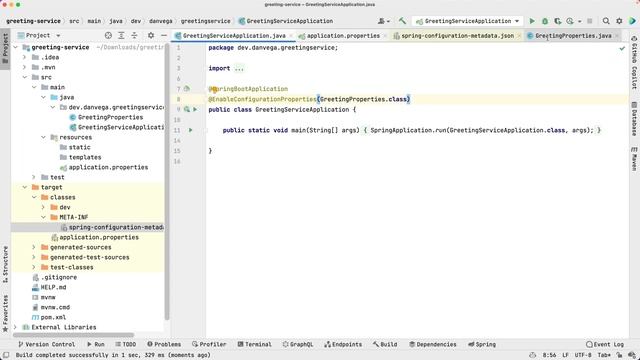
Task: Switch to application.properties editor tab
Action: [343, 36]
